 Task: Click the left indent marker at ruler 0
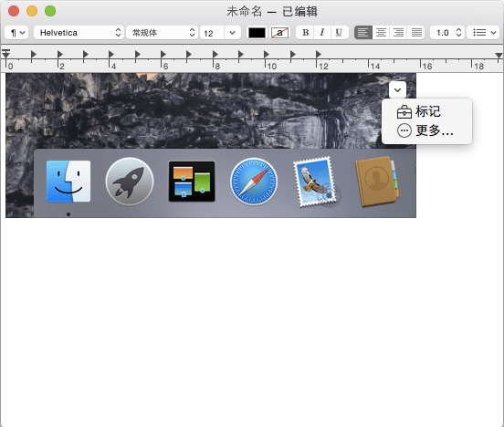tap(5, 54)
